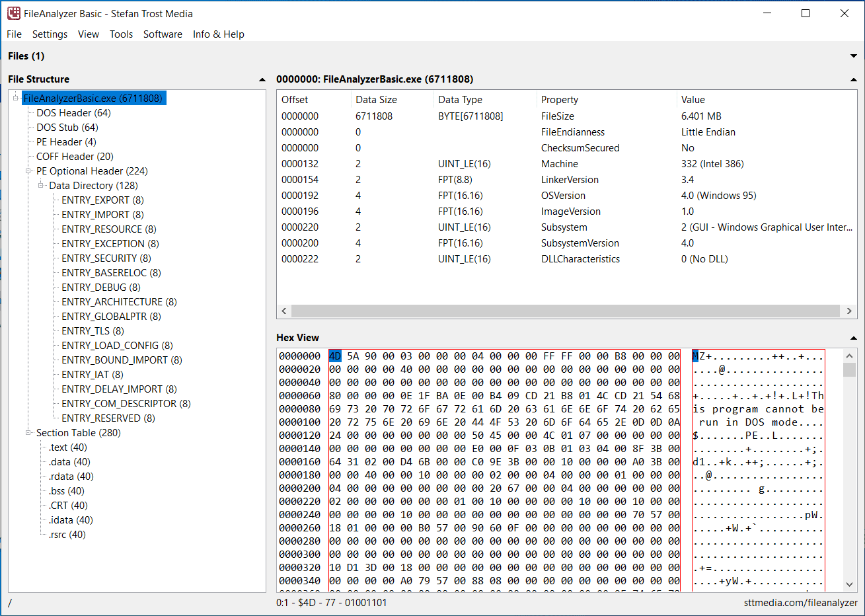Collapse the Data Directory tree node toggle

click(41, 186)
